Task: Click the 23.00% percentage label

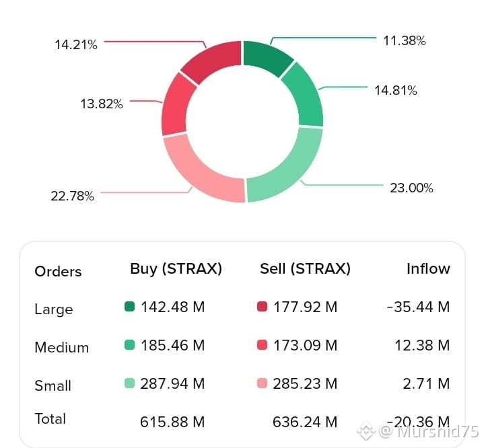Action: (411, 188)
